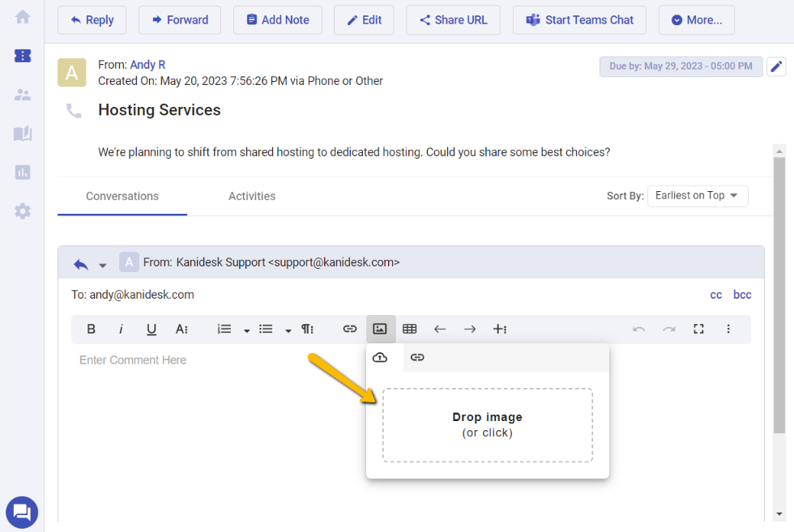794x532 pixels.
Task: Click the reply arrow icon in composer
Action: [x=81, y=264]
